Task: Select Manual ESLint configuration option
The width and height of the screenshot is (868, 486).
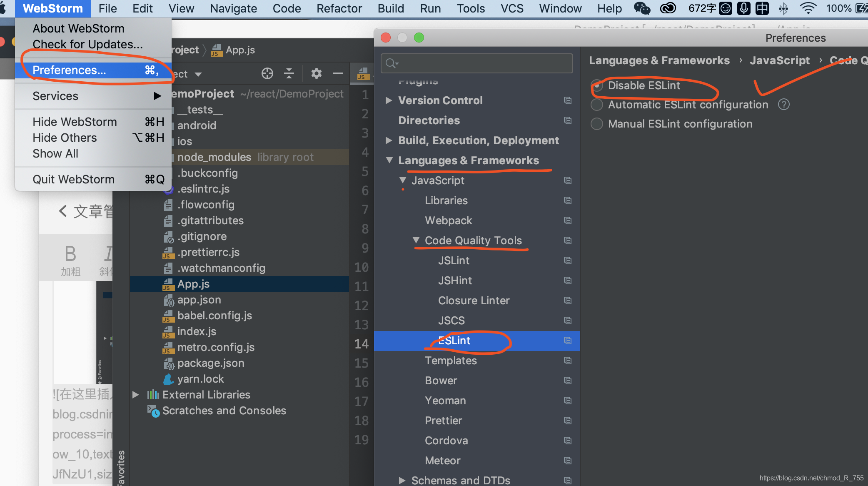Action: pos(597,124)
